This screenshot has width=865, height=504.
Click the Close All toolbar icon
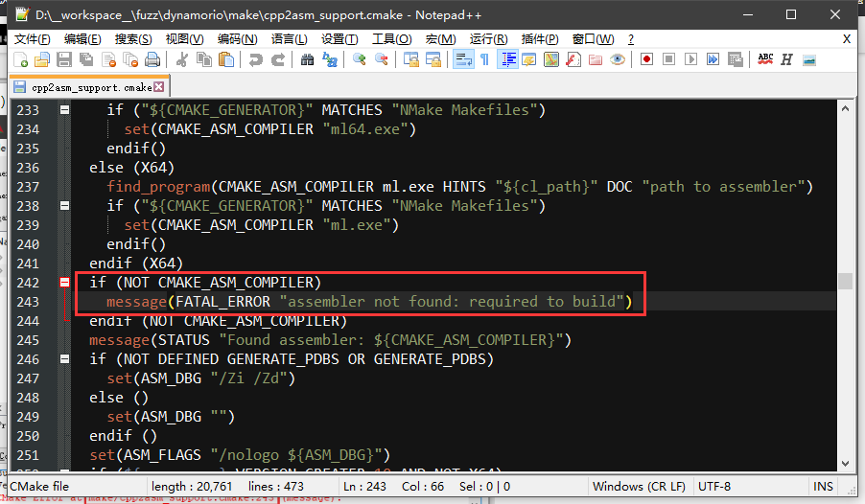coord(130,59)
